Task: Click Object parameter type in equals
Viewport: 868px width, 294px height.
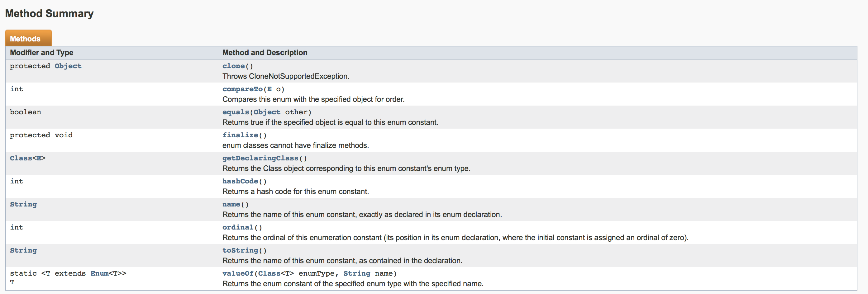Action: click(x=267, y=112)
